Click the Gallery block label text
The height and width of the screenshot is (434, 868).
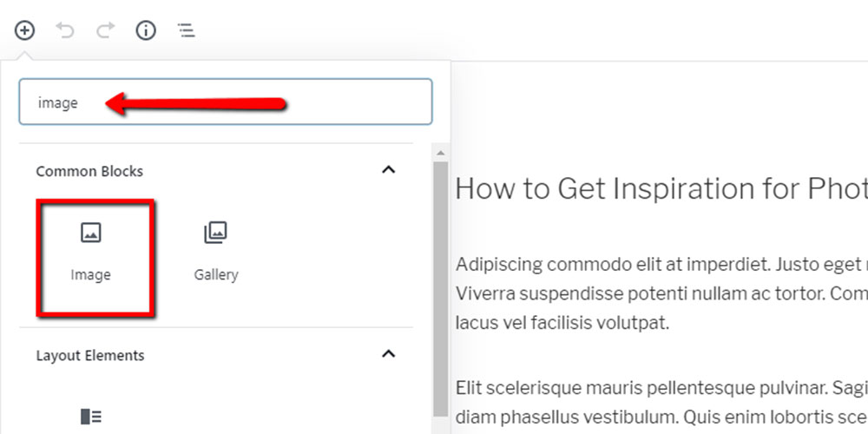click(216, 274)
